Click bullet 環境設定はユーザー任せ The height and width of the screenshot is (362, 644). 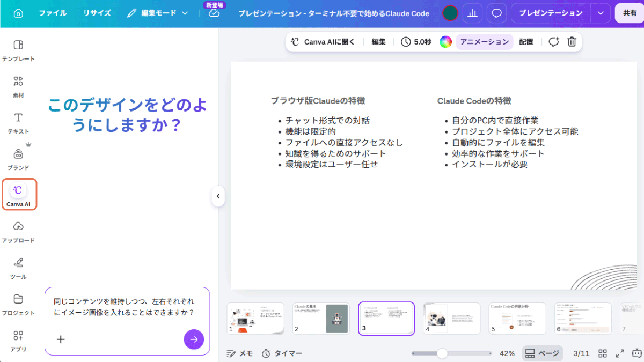pos(332,164)
